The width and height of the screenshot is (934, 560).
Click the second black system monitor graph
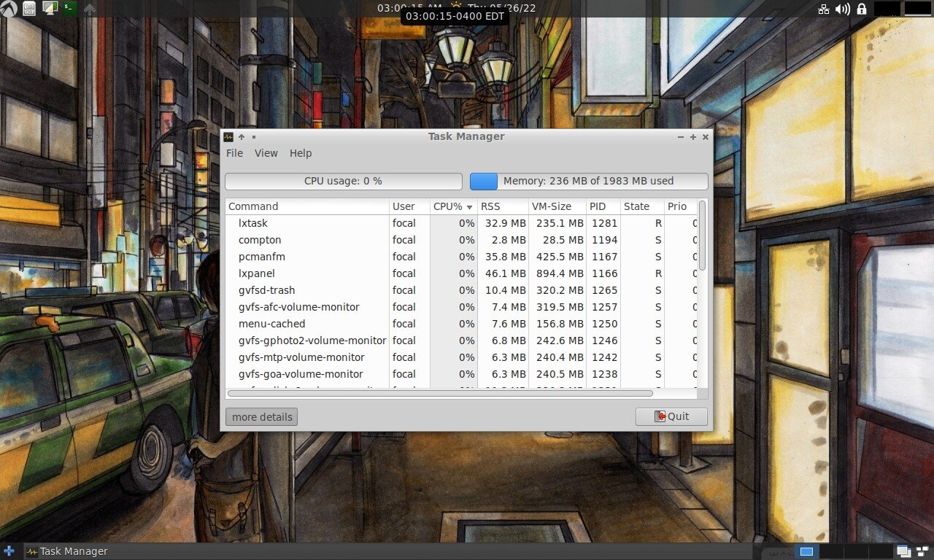coord(918,9)
